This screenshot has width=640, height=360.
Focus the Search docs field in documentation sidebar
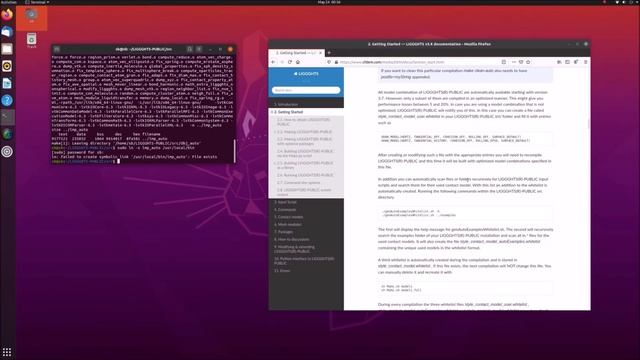point(306,90)
